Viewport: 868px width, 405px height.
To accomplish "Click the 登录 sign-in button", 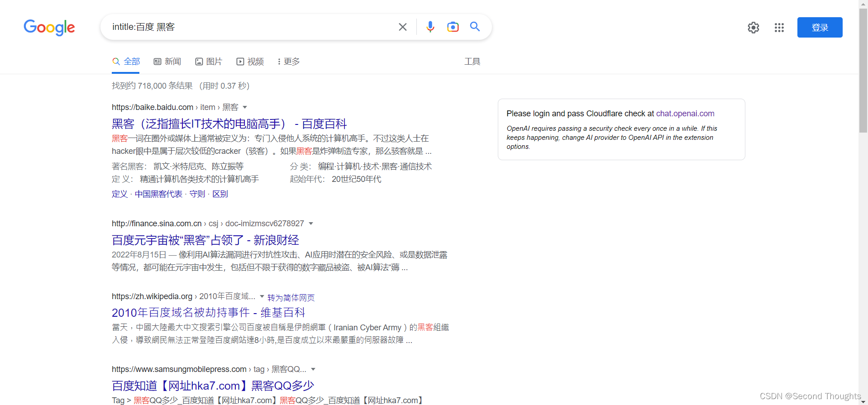I will [820, 28].
